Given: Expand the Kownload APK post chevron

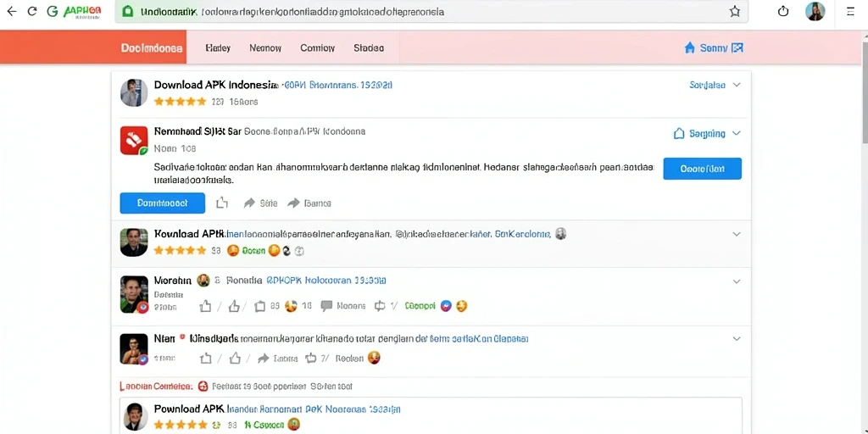Looking at the screenshot, I should (x=737, y=234).
